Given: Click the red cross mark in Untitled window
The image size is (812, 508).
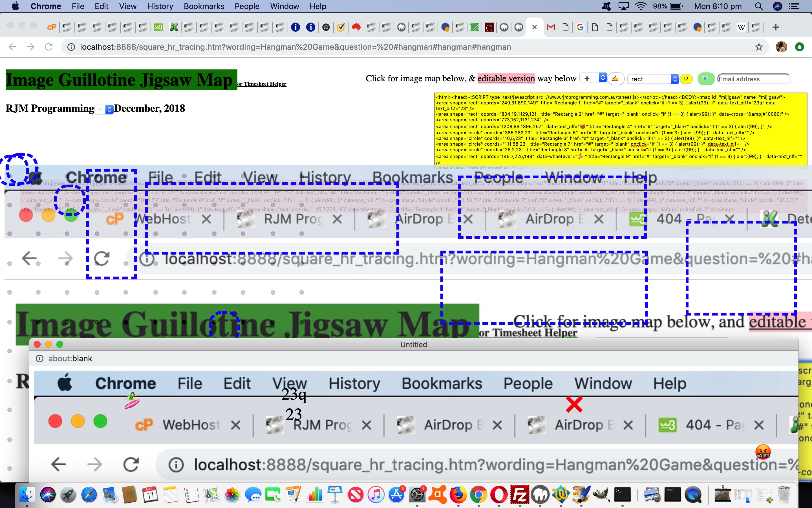Looking at the screenshot, I should pos(574,404).
